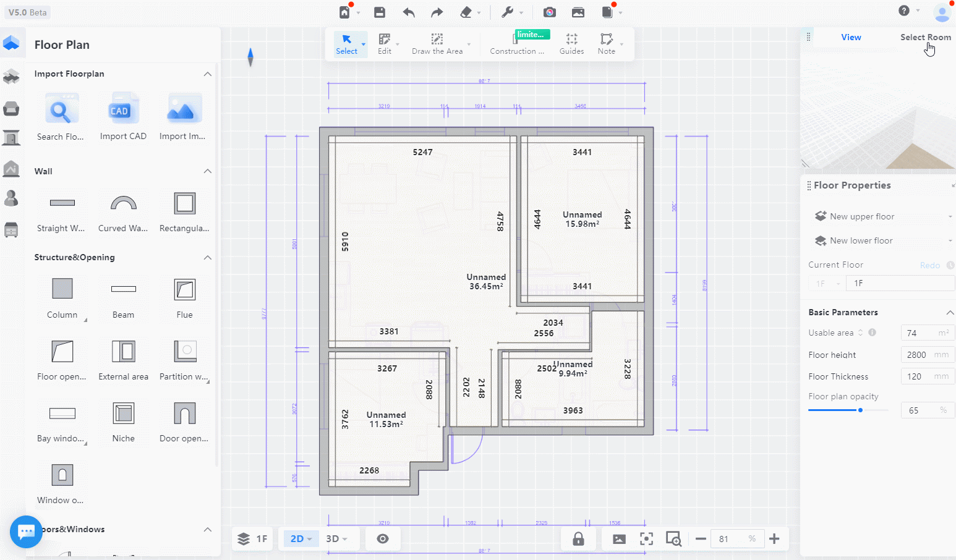The width and height of the screenshot is (956, 560).
Task: Collapse the Basic Parameters section
Action: 950,313
